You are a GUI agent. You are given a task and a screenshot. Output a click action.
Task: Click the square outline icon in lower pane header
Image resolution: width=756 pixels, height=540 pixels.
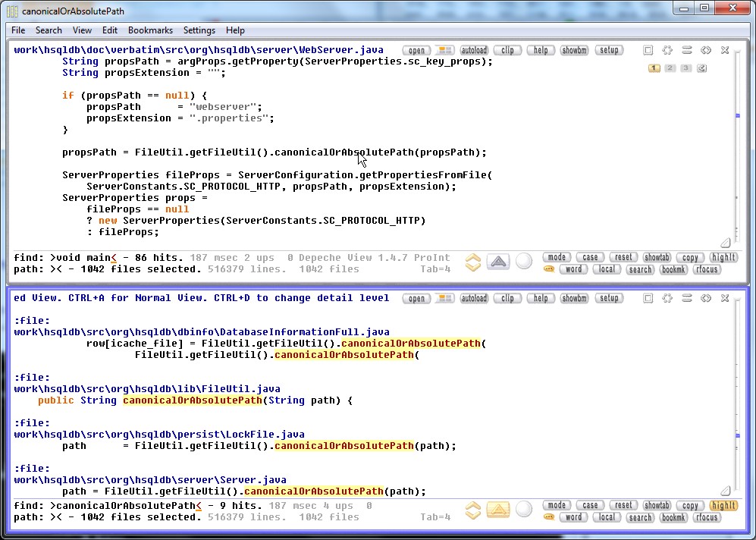648,298
